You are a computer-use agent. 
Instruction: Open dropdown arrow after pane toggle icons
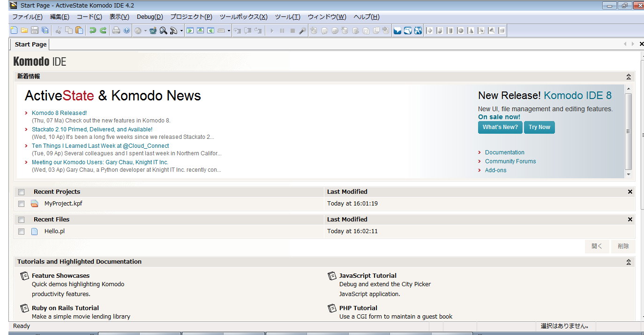pos(229,30)
